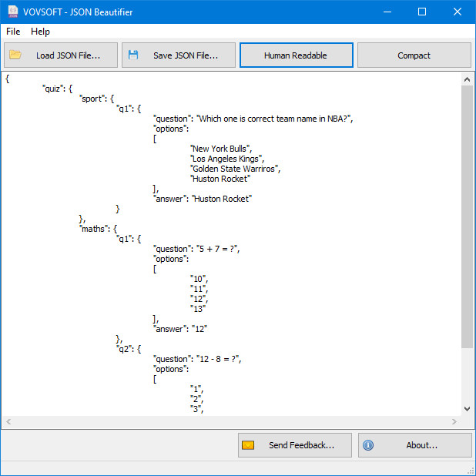Image resolution: width=476 pixels, height=476 pixels.
Task: Format JSON with Human Readable button
Action: 297,55
